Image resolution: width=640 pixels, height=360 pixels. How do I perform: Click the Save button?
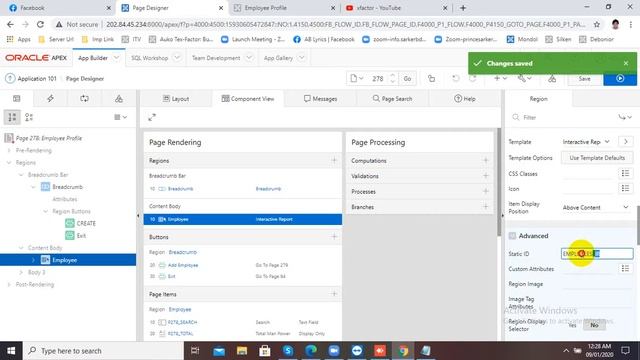[x=584, y=78]
